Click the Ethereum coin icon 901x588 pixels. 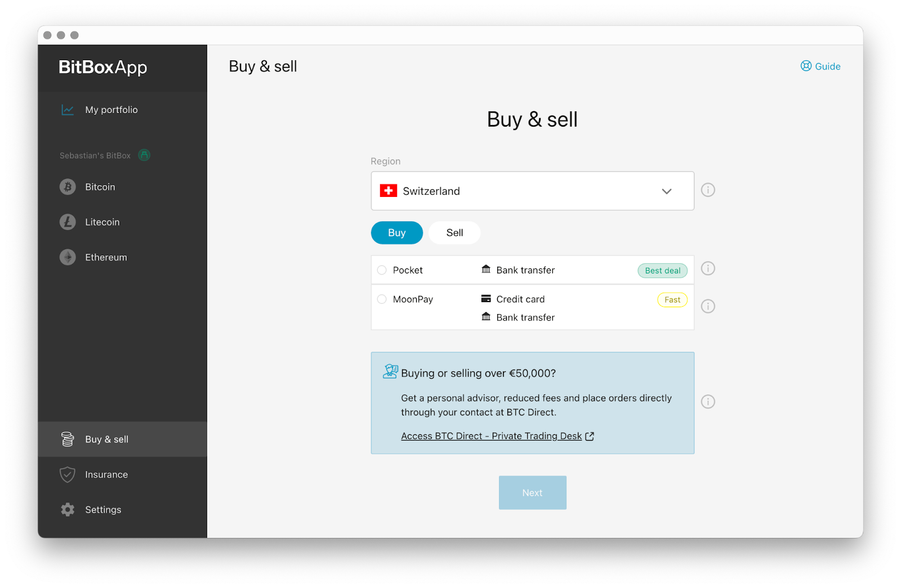tap(68, 257)
